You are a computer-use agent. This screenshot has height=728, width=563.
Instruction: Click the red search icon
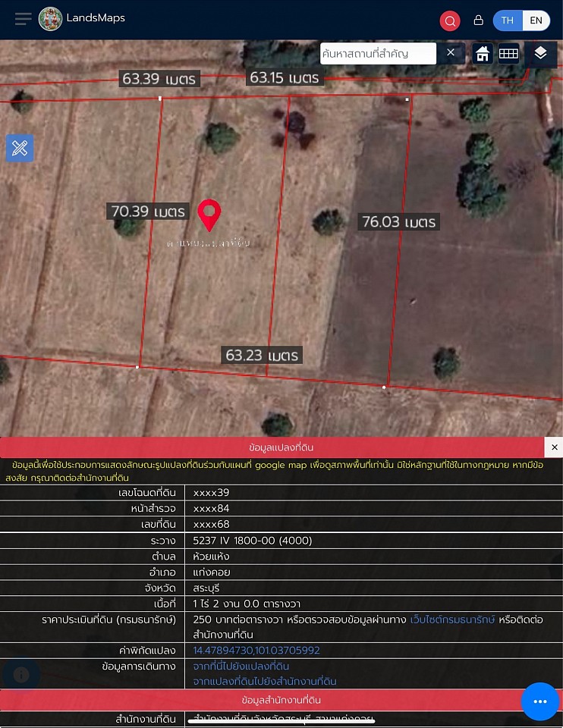coord(450,20)
